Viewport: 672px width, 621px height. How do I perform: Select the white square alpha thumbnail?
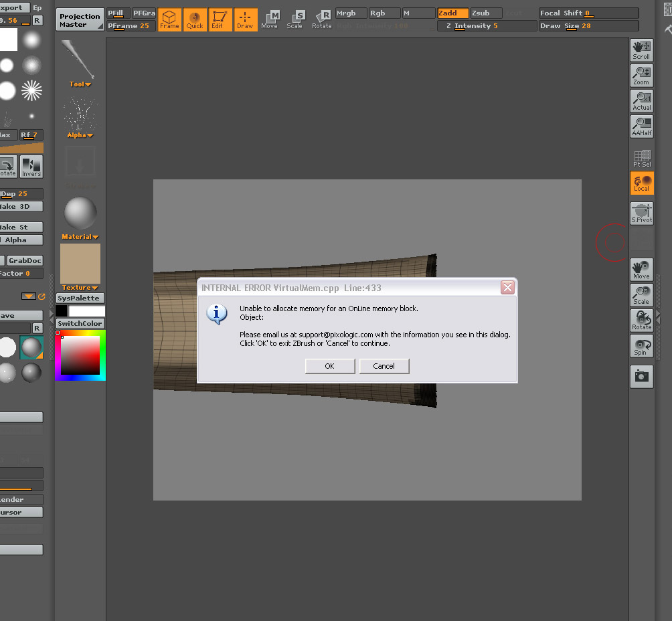pyautogui.click(x=8, y=39)
